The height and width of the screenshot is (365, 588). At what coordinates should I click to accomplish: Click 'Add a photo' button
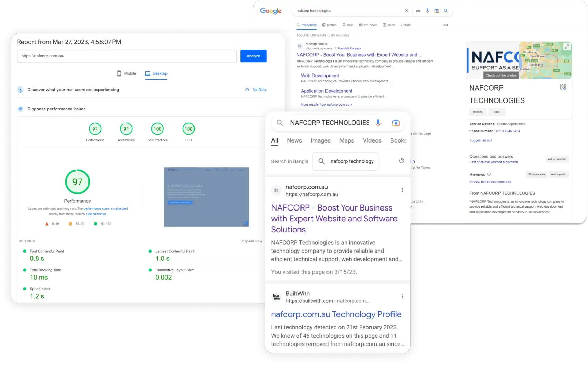[559, 174]
